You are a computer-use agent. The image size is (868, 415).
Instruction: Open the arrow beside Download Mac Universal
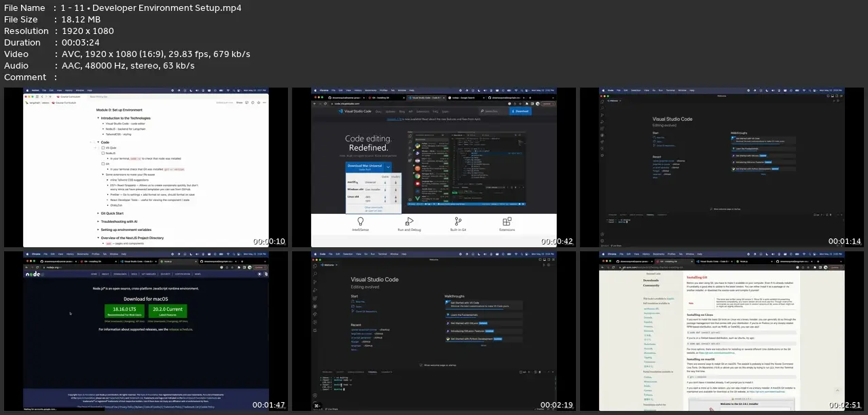pyautogui.click(x=388, y=167)
